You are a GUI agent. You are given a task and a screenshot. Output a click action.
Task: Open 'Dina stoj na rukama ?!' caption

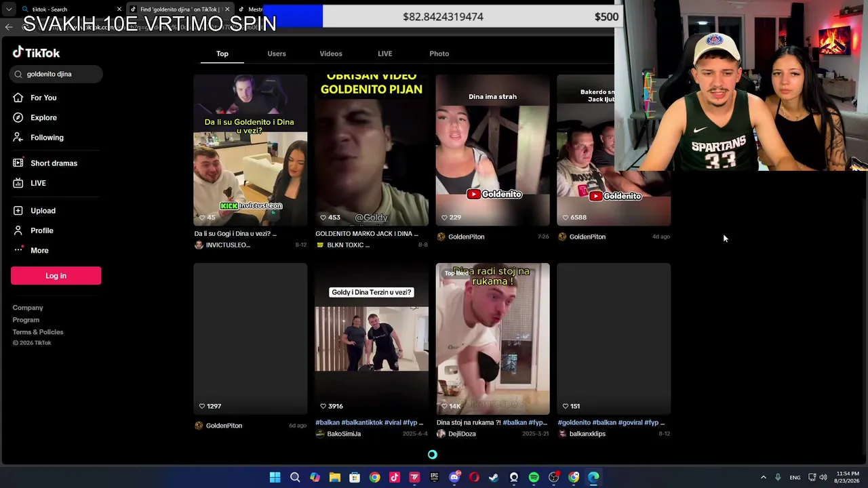[x=492, y=422]
